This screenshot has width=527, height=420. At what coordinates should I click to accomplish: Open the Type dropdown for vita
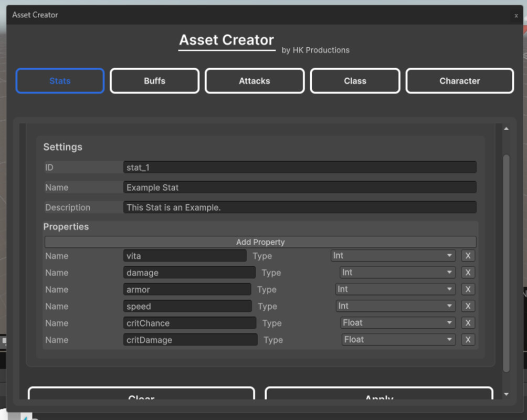[394, 256]
